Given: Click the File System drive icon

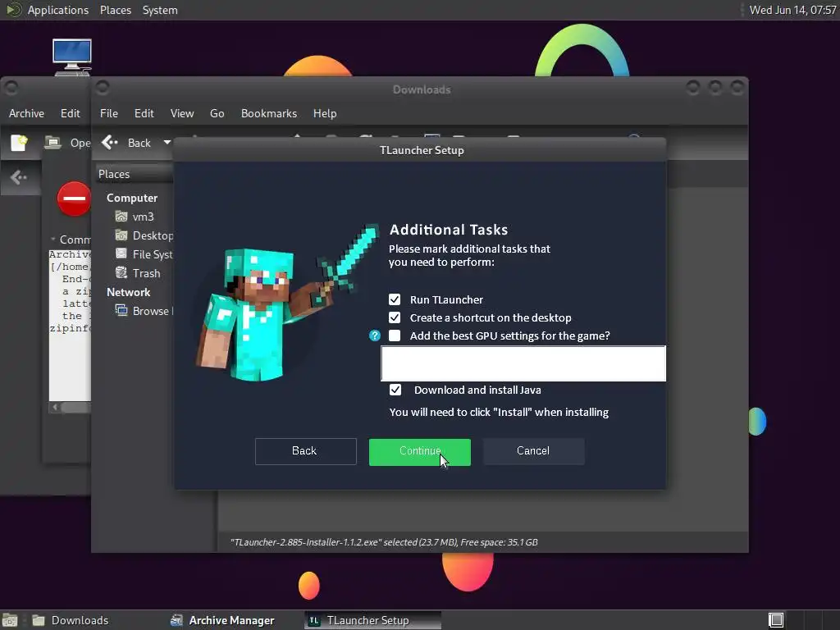Looking at the screenshot, I should pyautogui.click(x=121, y=254).
